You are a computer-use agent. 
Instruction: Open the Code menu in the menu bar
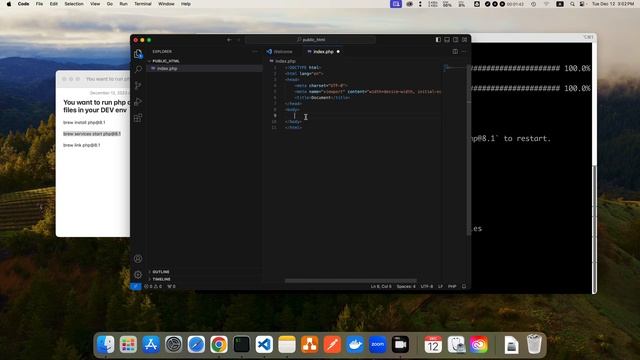coord(23,4)
